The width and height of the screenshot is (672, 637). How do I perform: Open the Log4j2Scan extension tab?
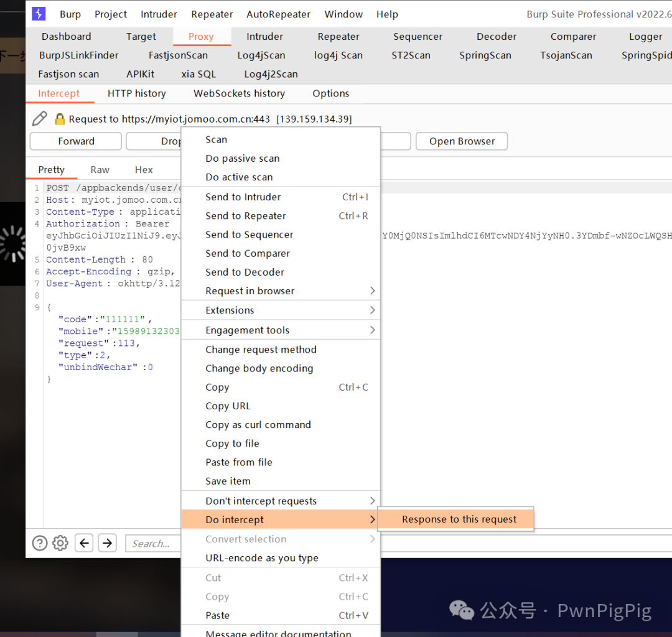coord(271,74)
